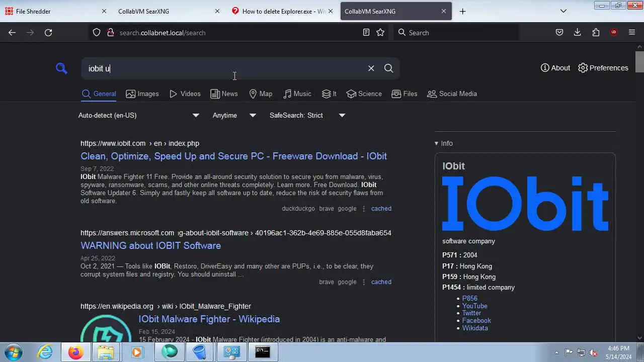Open uBlock Origin extension icon
Screen dimensions: 644x362
(614, 33)
